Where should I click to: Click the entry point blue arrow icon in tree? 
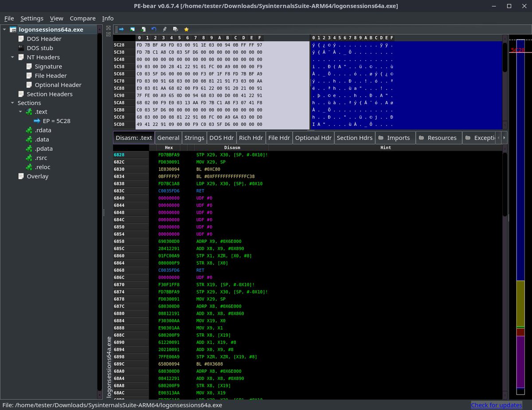(x=37, y=121)
